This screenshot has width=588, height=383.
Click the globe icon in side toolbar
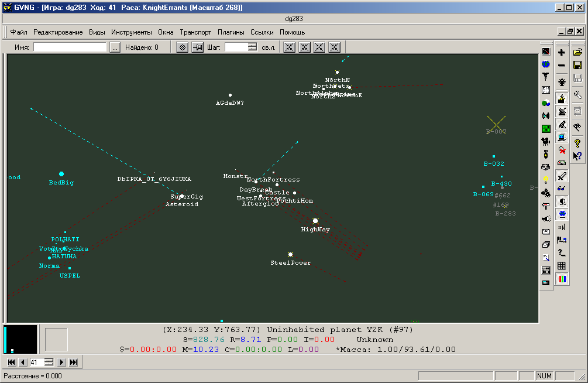pyautogui.click(x=546, y=64)
